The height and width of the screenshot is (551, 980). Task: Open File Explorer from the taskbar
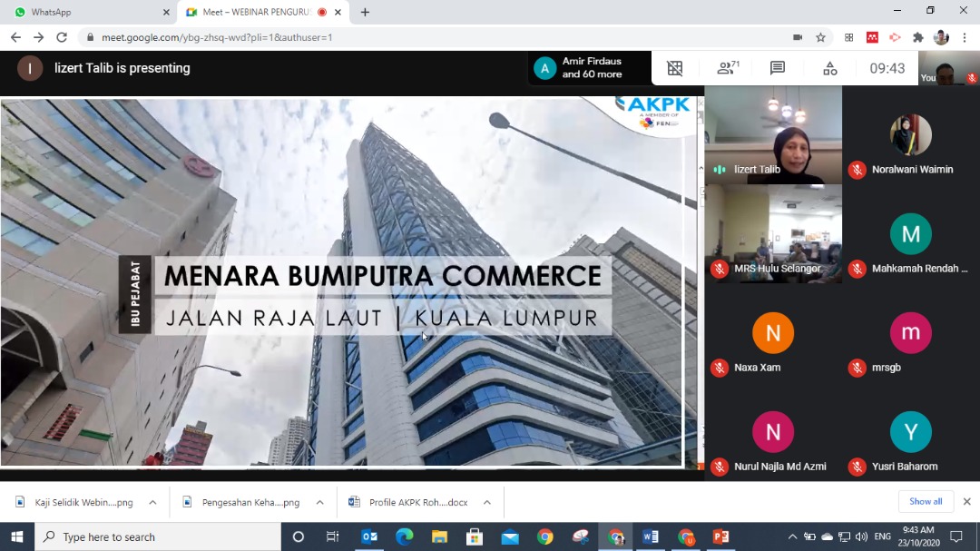pos(439,536)
